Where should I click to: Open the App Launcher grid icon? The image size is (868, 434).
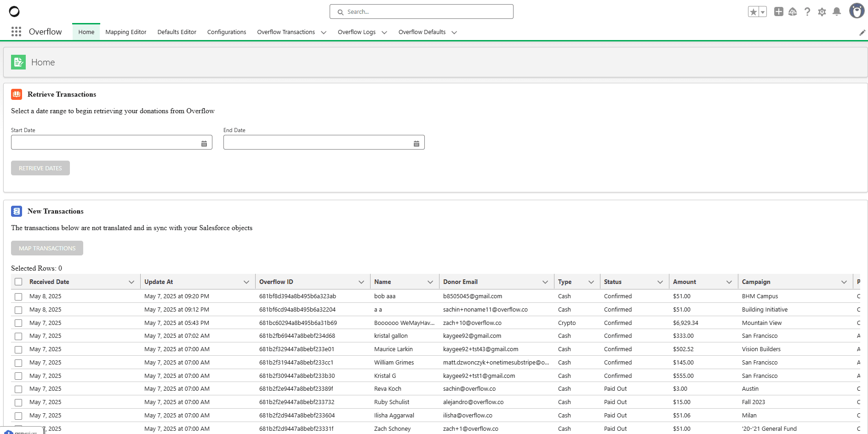coord(16,31)
